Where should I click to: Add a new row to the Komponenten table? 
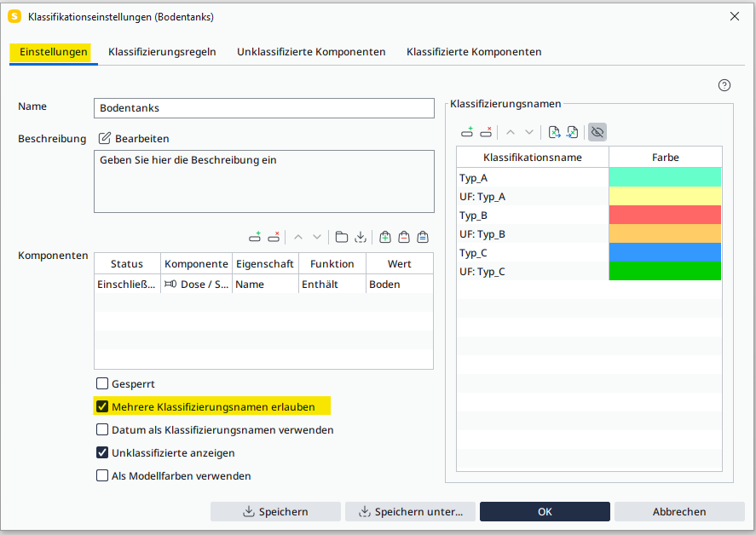point(254,238)
